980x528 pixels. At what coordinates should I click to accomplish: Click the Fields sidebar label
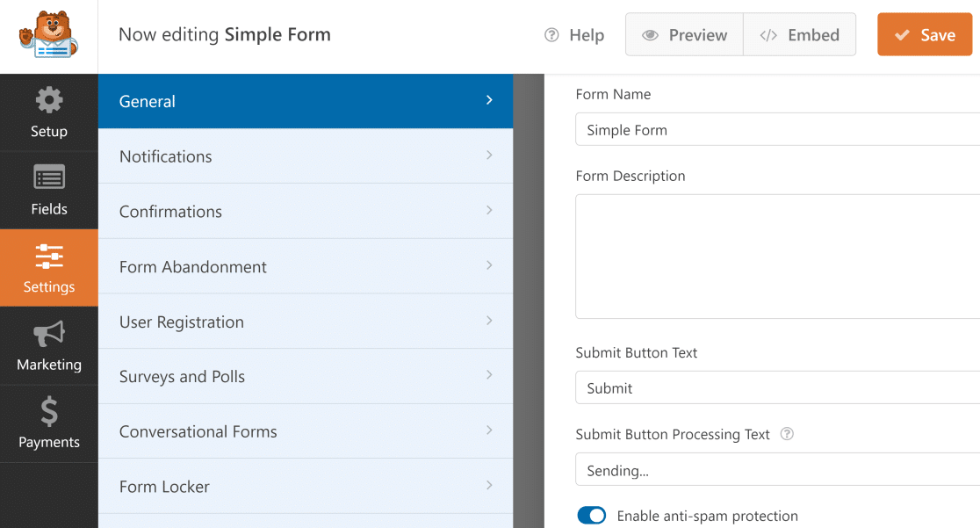pos(49,209)
